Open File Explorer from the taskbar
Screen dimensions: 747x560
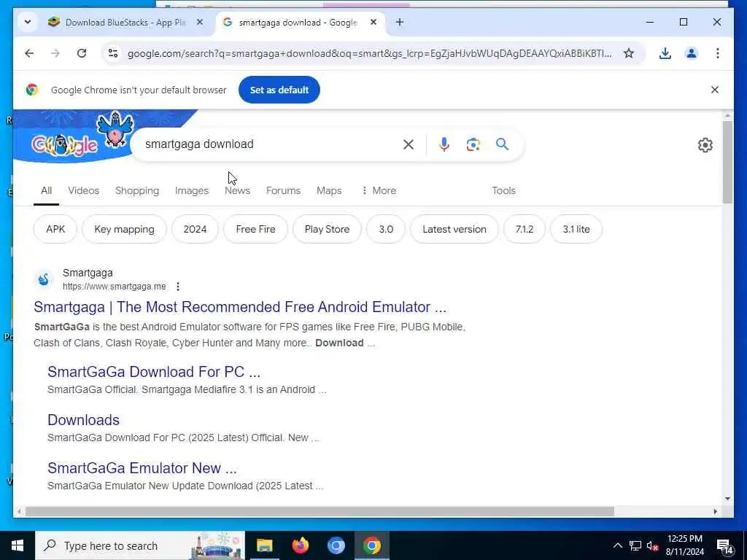tap(264, 545)
